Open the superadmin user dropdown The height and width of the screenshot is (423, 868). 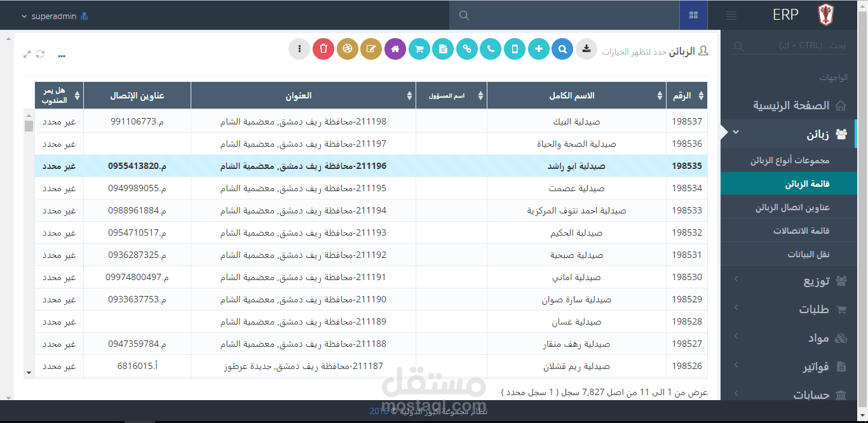(55, 16)
